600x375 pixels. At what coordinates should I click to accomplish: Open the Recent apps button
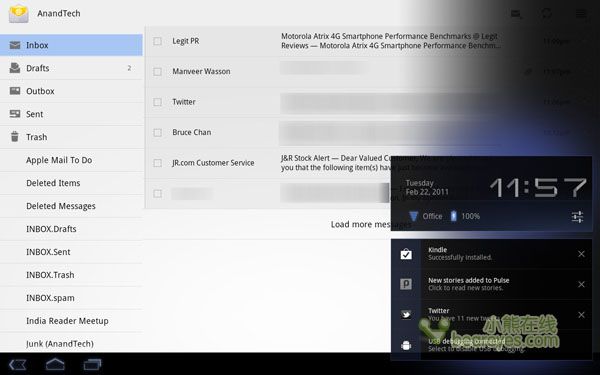(92, 364)
